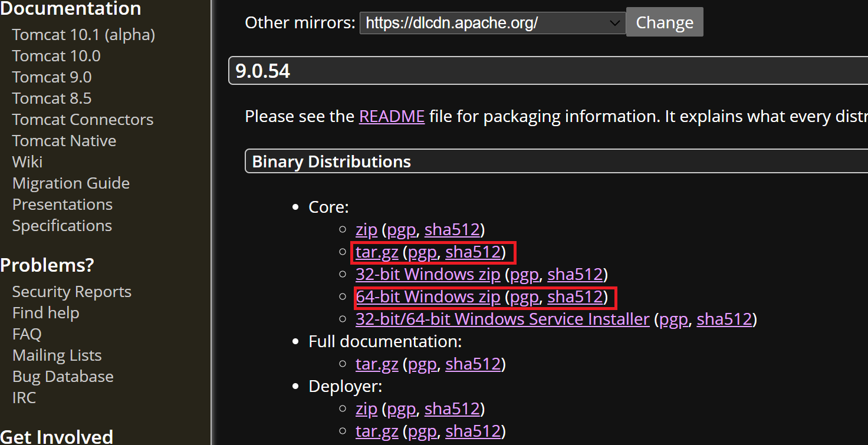Open sha512 for Windows Service Installer

click(x=724, y=319)
